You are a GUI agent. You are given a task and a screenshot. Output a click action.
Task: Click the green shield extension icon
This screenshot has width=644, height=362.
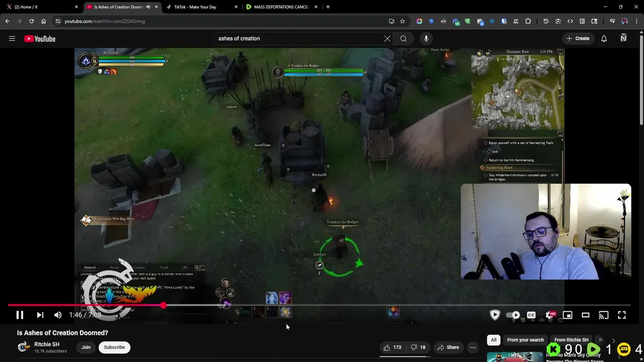click(x=467, y=21)
